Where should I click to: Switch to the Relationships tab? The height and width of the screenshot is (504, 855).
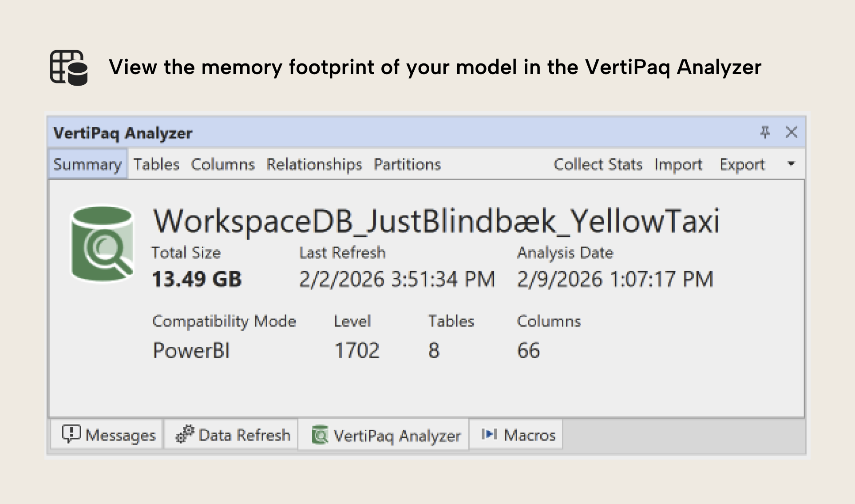pos(314,164)
